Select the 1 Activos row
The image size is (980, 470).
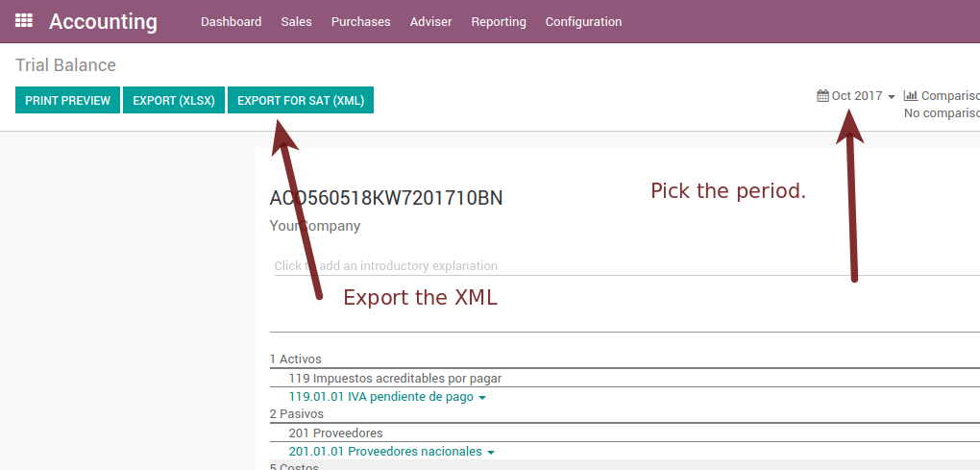296,359
